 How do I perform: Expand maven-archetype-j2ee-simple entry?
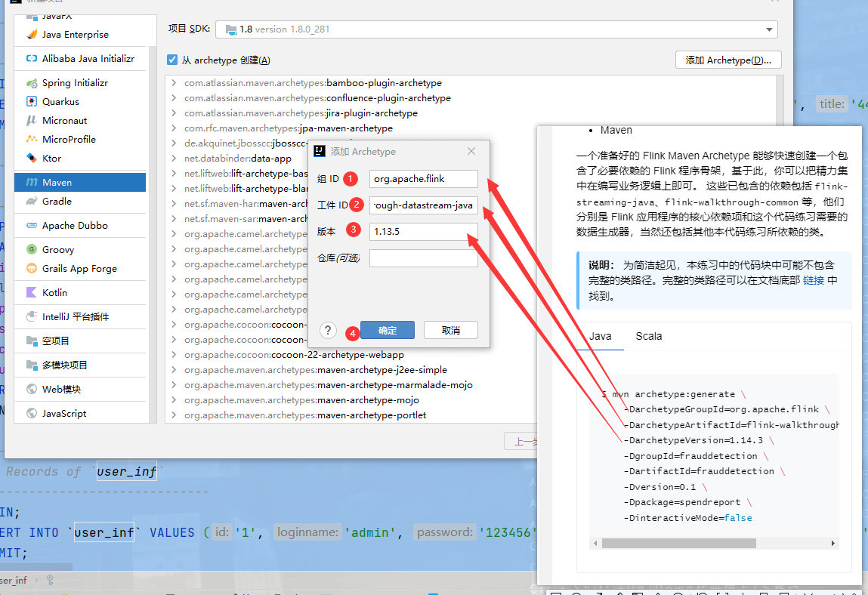(x=174, y=370)
